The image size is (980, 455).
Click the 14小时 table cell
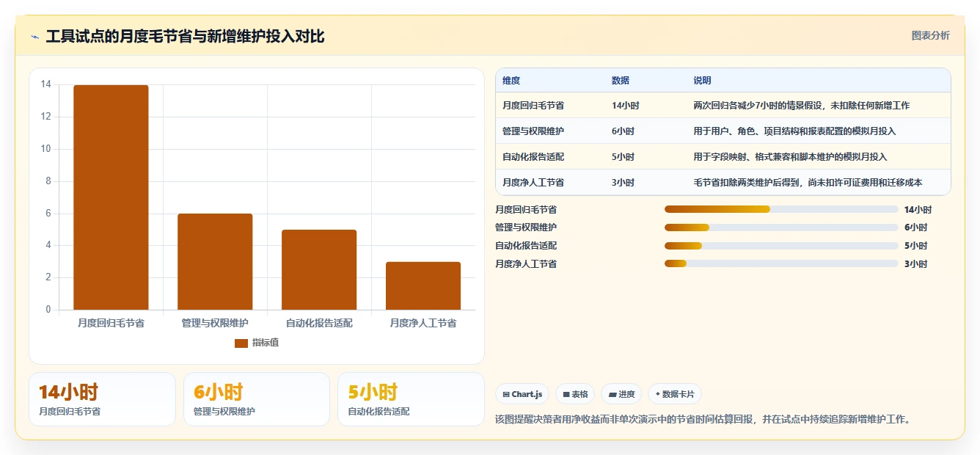[625, 106]
